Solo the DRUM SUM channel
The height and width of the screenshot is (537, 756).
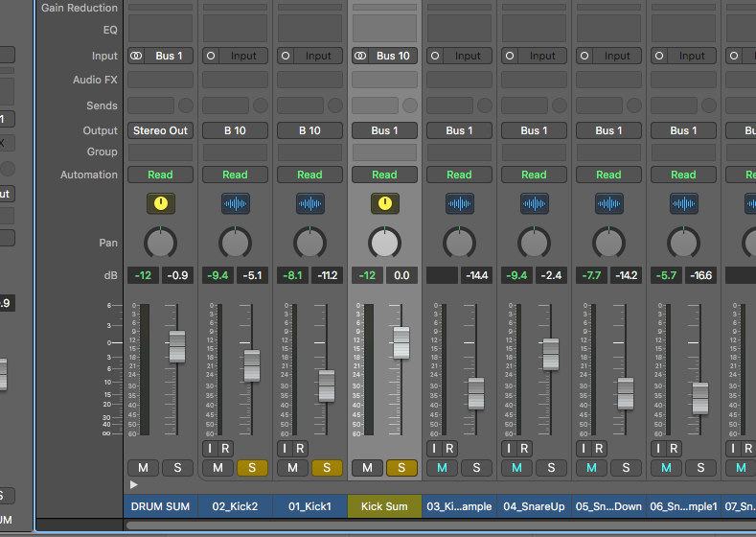tap(177, 468)
